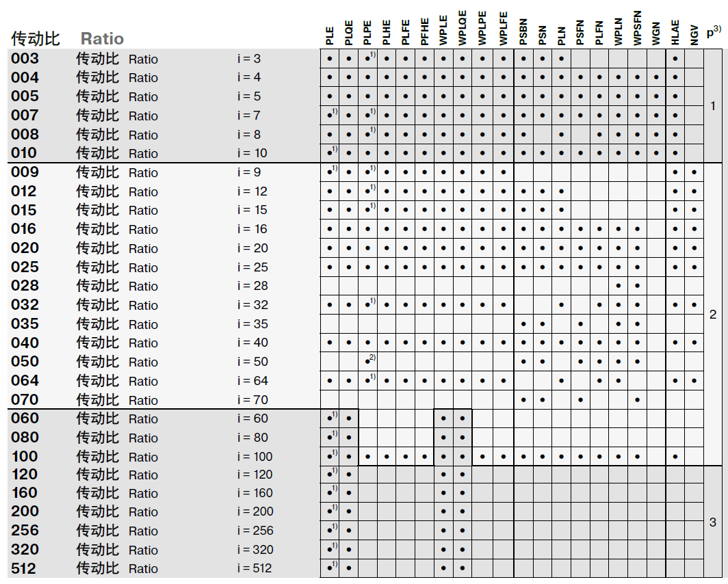Viewport: 728px width, 584px height.
Task: Click the 'i = 100' value
Action: point(255,457)
